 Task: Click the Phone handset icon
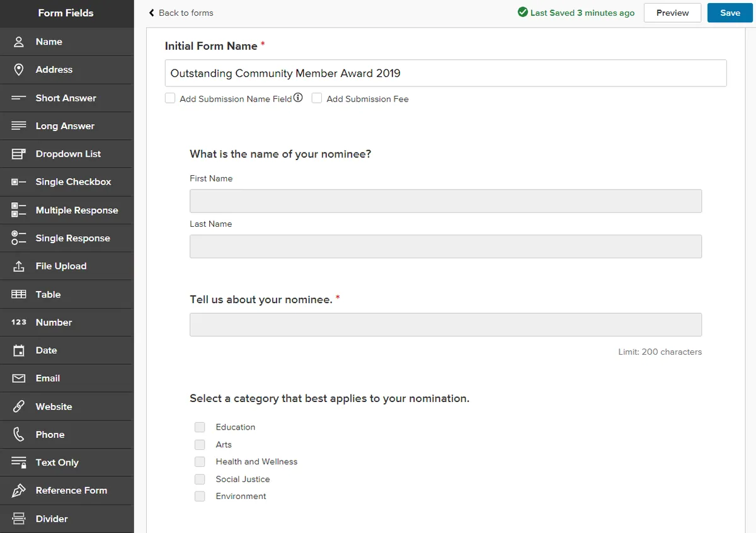click(19, 434)
